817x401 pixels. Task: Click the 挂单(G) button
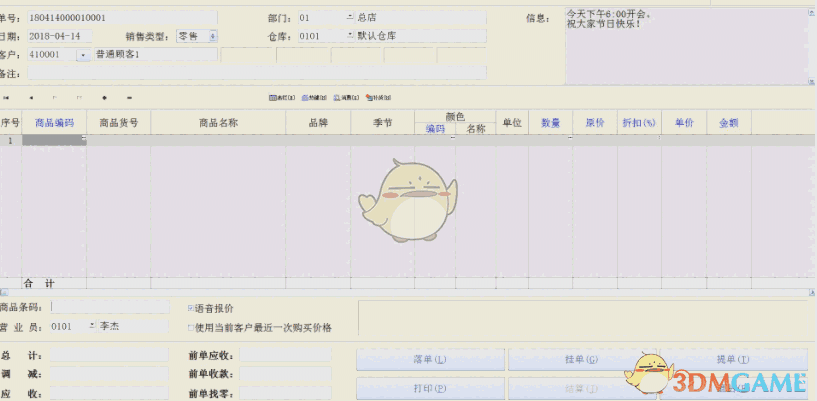pos(582,359)
